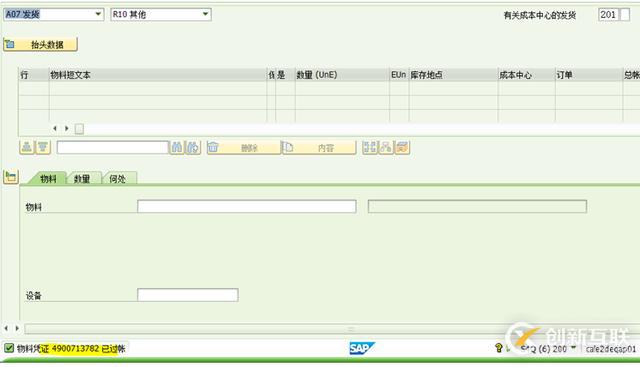The width and height of the screenshot is (640, 367).
Task: Click the binoculars find icon
Action: tap(177, 147)
